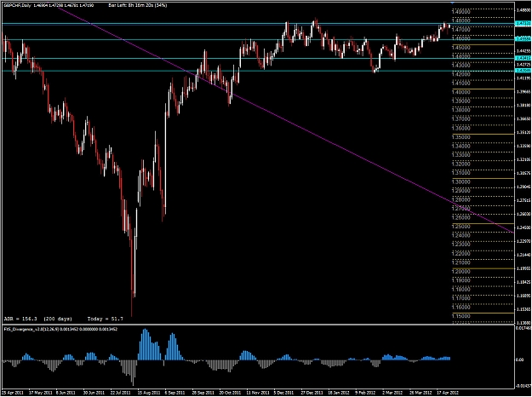Click the 1.49000 price level label
The image size is (532, 397).
tap(461, 12)
